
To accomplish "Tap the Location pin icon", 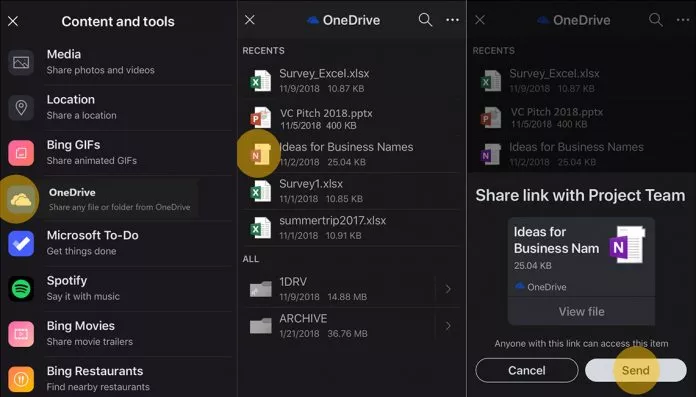I will [x=21, y=107].
